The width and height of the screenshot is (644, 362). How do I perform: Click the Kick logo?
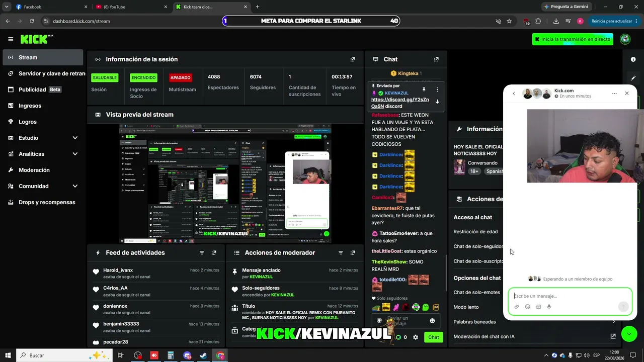coord(37,39)
